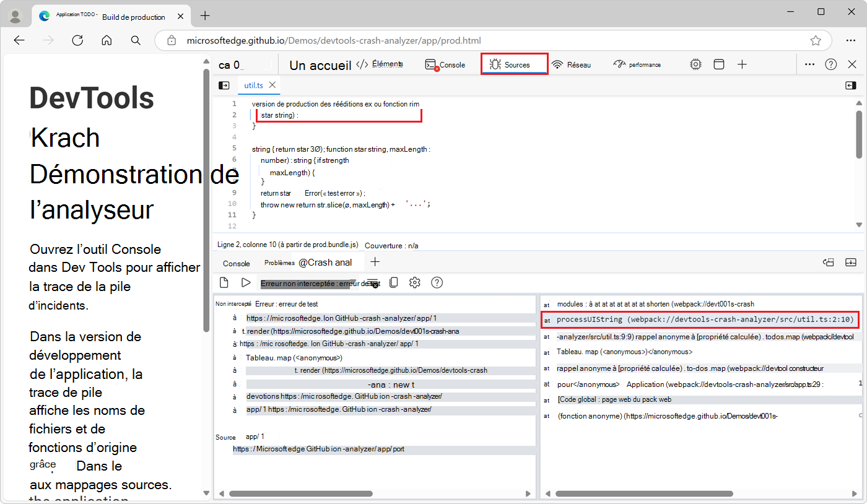This screenshot has width=867, height=504.
Task: Open the console help icon
Action: click(437, 282)
